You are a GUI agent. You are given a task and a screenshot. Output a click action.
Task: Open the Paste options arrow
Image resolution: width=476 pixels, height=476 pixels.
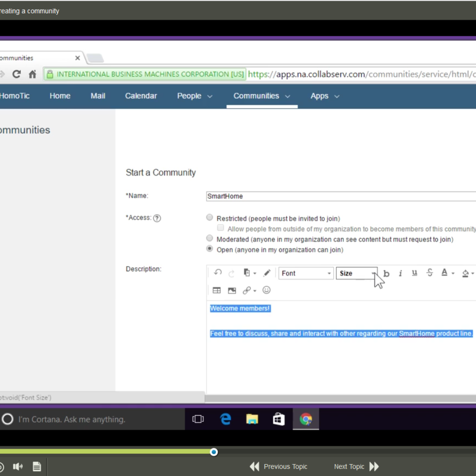255,273
